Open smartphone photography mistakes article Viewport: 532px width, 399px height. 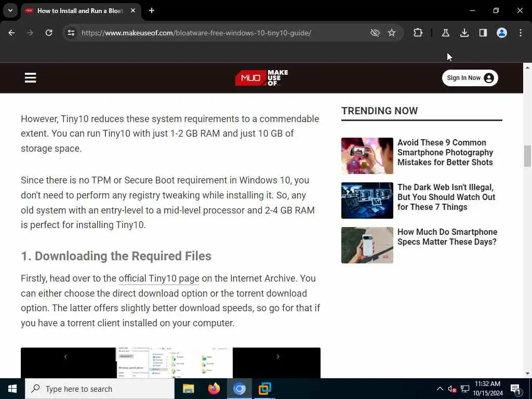tap(445, 152)
